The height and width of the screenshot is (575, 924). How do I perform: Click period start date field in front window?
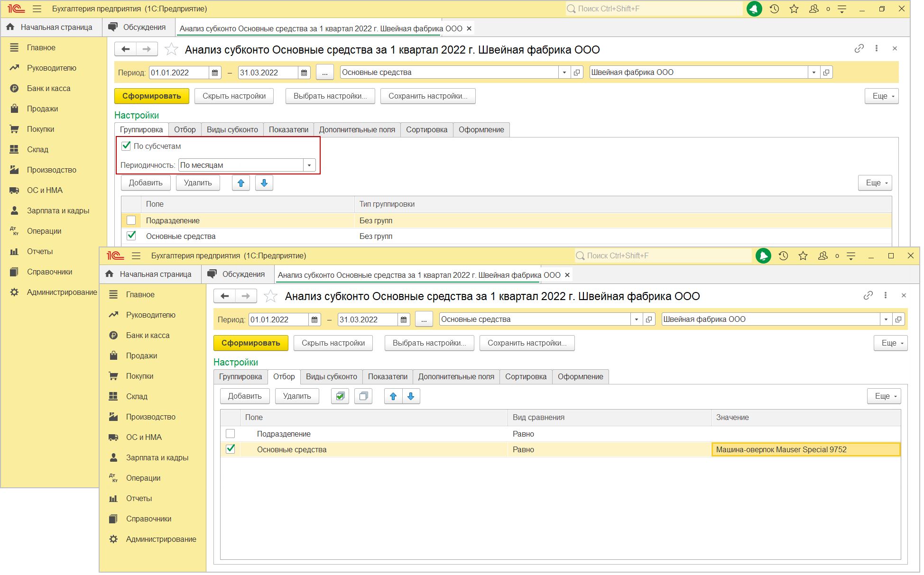[279, 320]
